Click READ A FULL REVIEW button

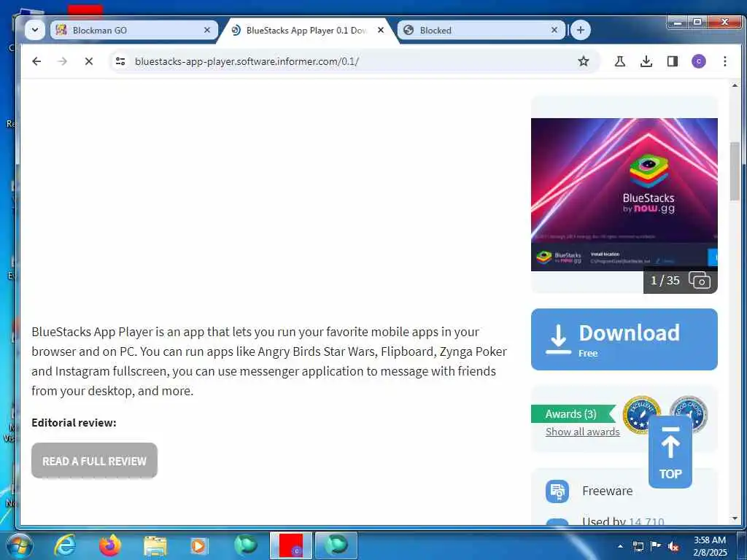click(x=94, y=461)
